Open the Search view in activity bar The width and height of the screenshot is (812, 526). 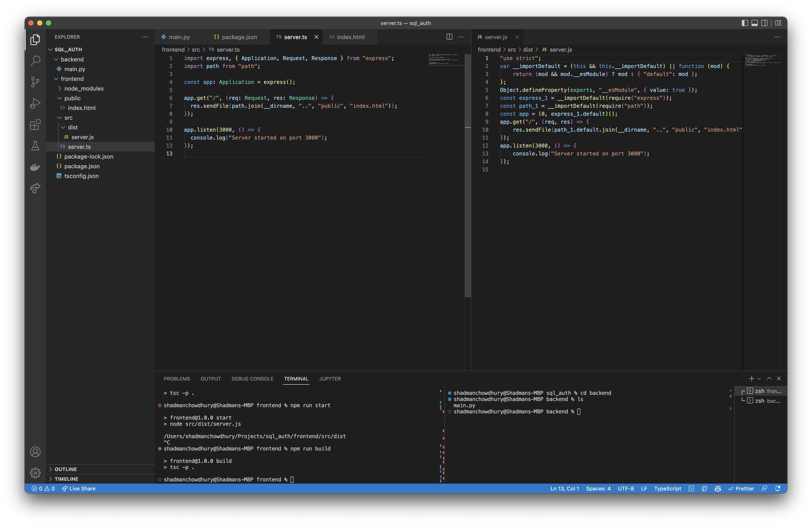click(35, 61)
